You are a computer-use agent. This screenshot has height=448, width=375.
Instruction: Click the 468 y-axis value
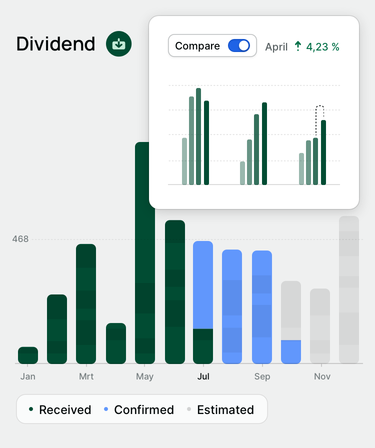click(20, 239)
